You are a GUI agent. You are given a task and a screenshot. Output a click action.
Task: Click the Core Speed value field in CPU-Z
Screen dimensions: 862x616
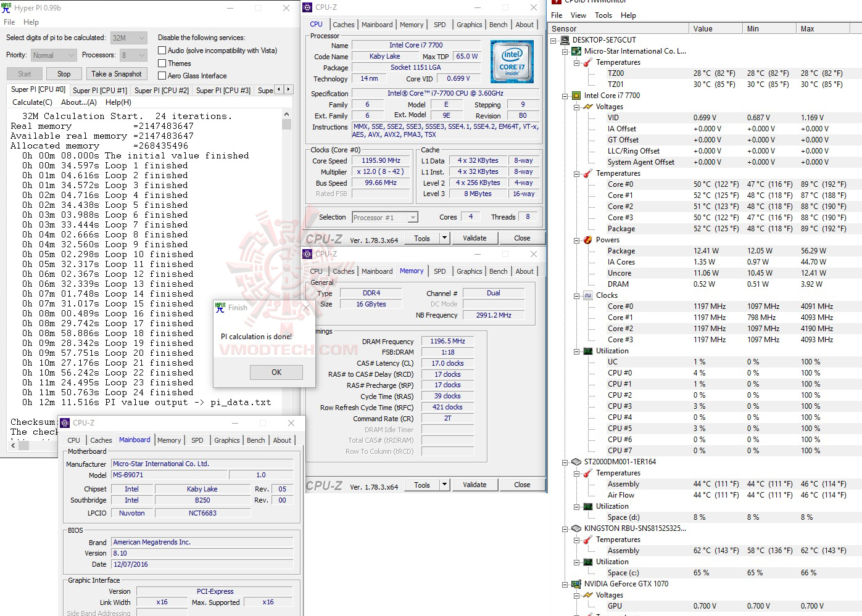pyautogui.click(x=381, y=160)
